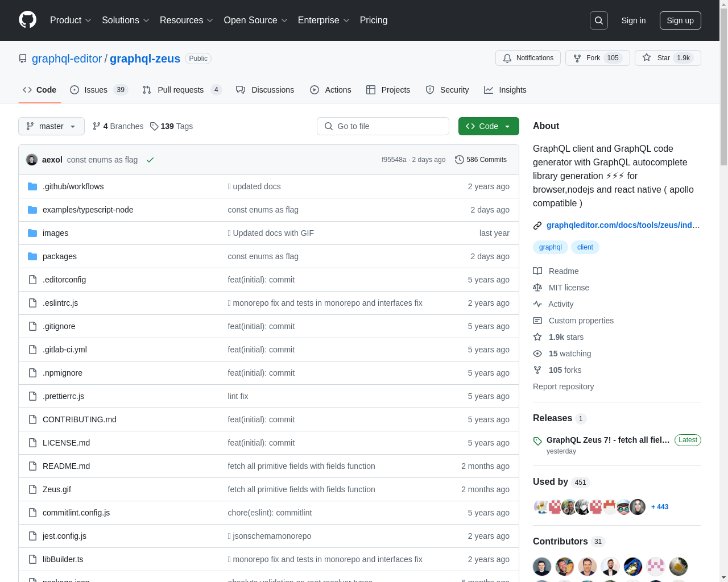The height and width of the screenshot is (582, 728).
Task: Expand the Solutions menu
Action: (126, 20)
